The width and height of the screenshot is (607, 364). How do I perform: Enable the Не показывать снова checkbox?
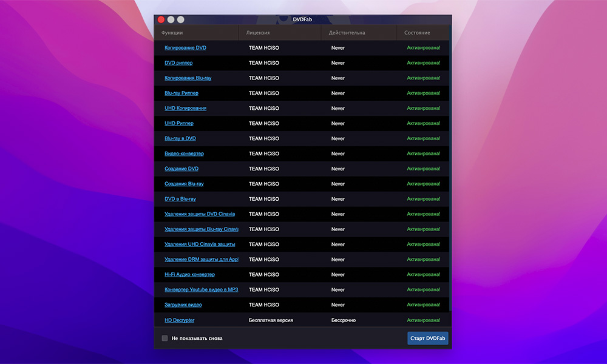pos(164,339)
